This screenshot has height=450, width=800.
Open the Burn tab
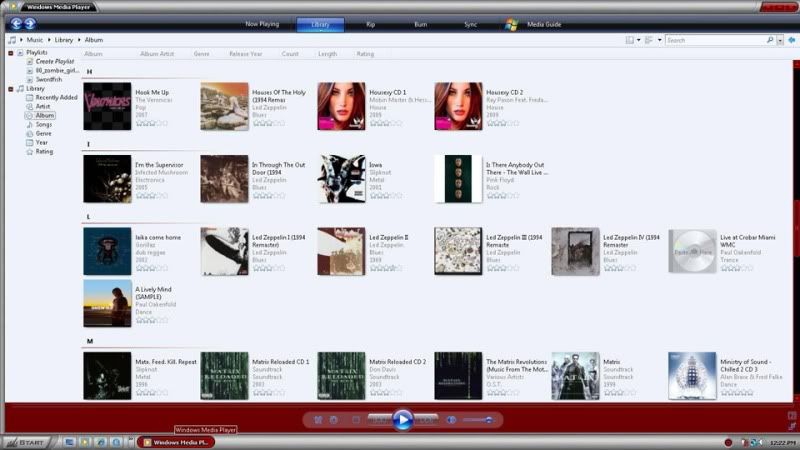coord(420,24)
